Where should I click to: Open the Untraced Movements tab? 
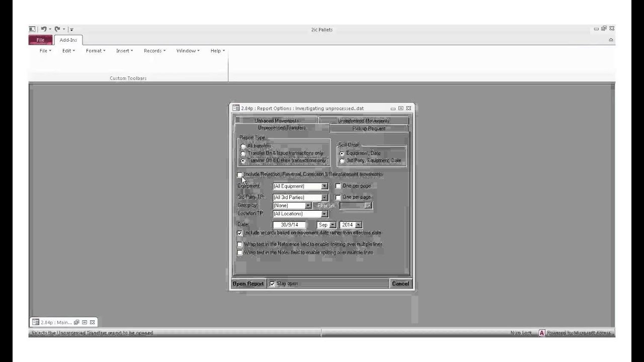tap(276, 121)
